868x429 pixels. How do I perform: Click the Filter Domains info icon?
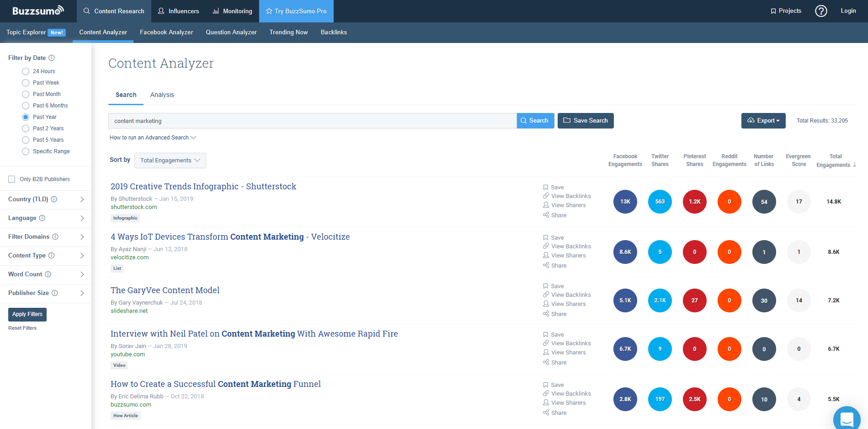click(55, 237)
